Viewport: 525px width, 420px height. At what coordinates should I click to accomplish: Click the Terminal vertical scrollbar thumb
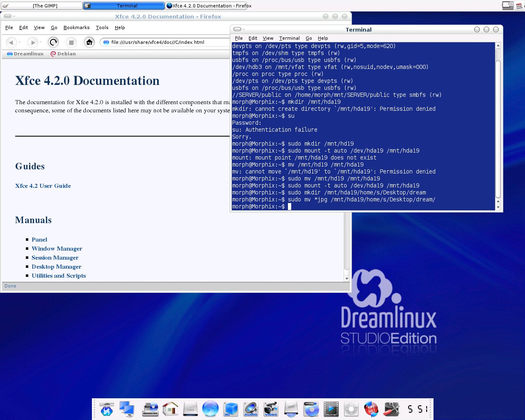pos(498,129)
